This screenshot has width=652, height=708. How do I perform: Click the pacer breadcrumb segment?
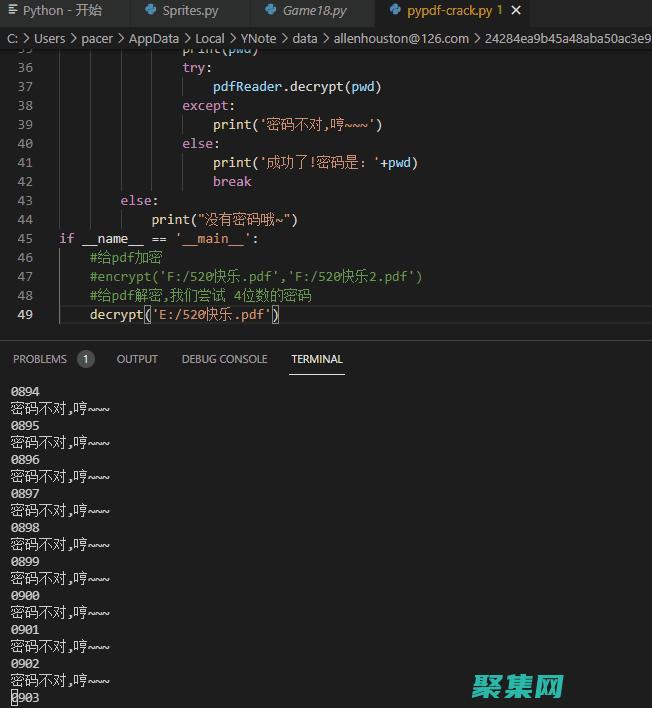pyautogui.click(x=100, y=38)
